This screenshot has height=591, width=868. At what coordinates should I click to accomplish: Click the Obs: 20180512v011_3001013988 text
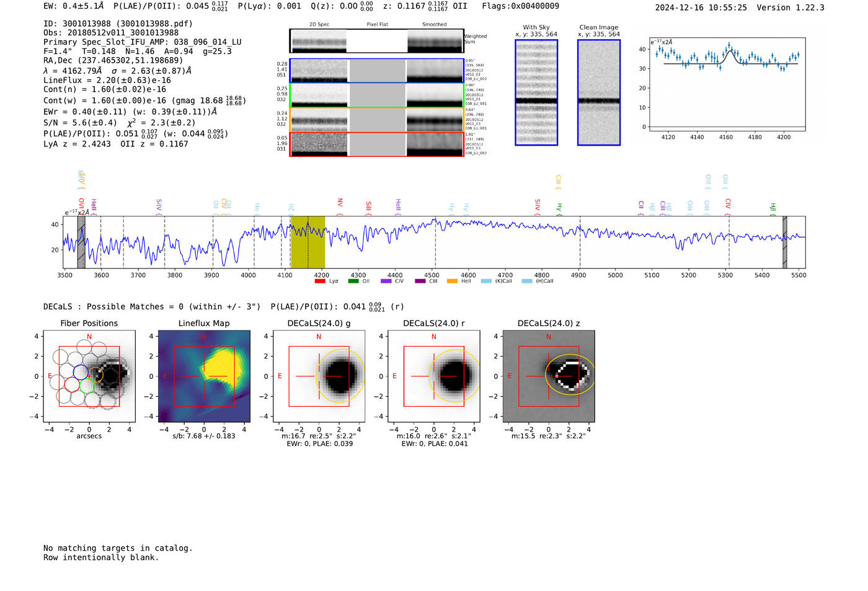coord(111,33)
